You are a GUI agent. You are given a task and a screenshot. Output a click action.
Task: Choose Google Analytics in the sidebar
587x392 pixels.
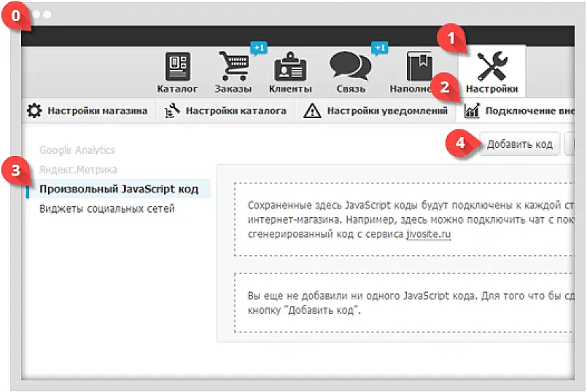pos(77,150)
